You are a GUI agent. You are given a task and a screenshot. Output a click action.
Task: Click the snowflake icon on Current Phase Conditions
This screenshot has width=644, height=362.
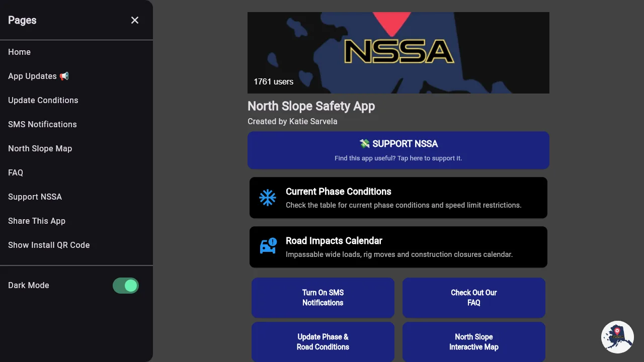pyautogui.click(x=268, y=198)
